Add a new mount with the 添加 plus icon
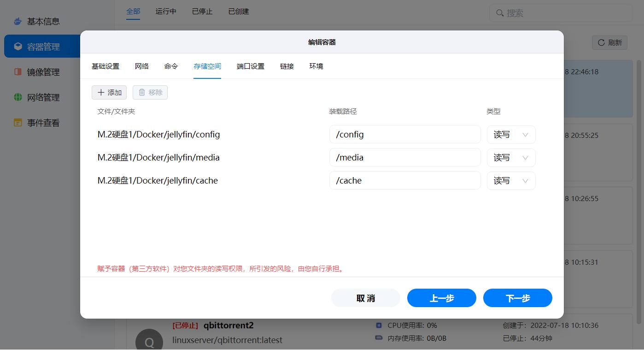This screenshot has width=644, height=350. click(x=100, y=92)
